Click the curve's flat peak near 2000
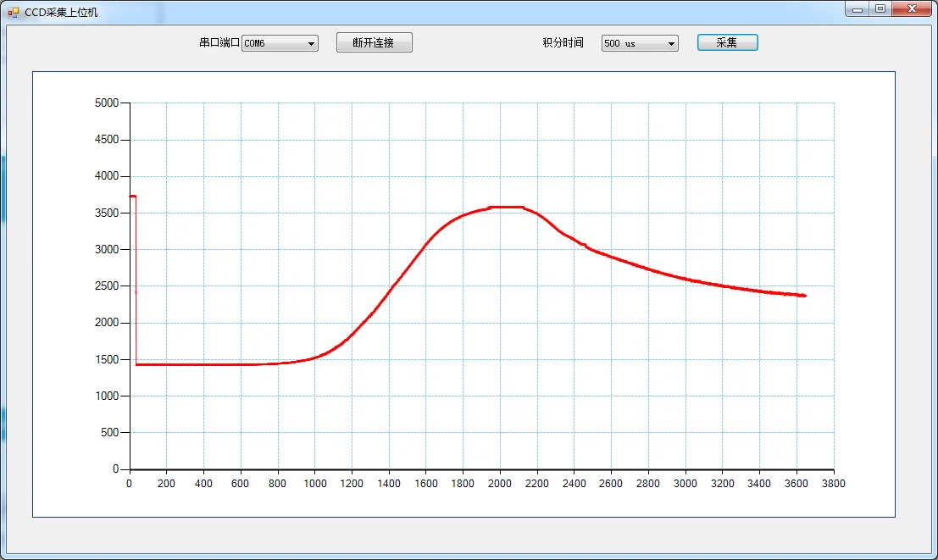Image resolution: width=938 pixels, height=560 pixels. pyautogui.click(x=506, y=207)
